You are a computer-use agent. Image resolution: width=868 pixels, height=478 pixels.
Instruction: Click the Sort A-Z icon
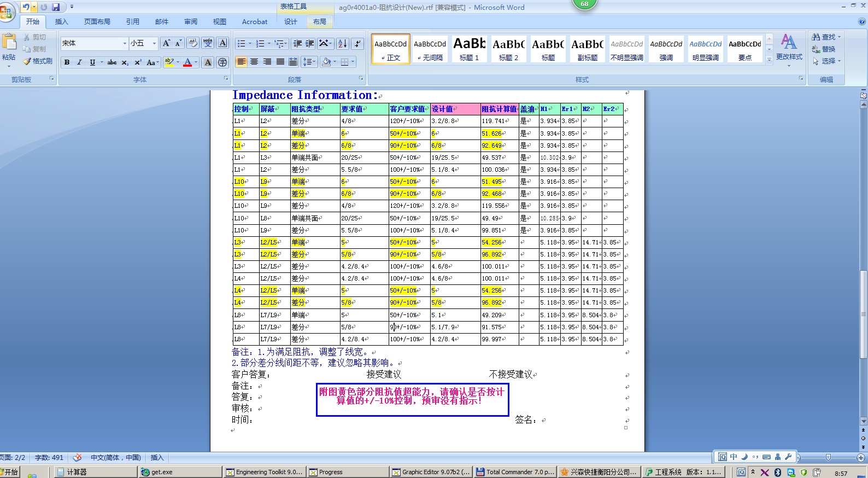pyautogui.click(x=342, y=43)
